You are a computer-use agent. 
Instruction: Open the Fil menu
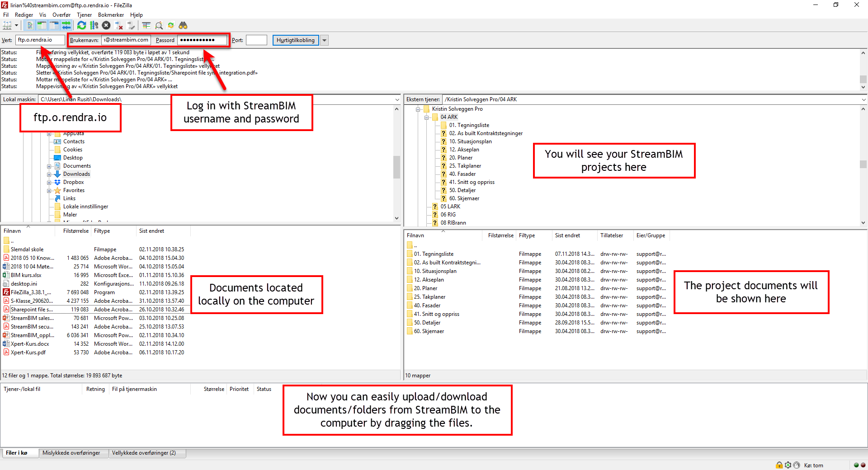click(6, 15)
